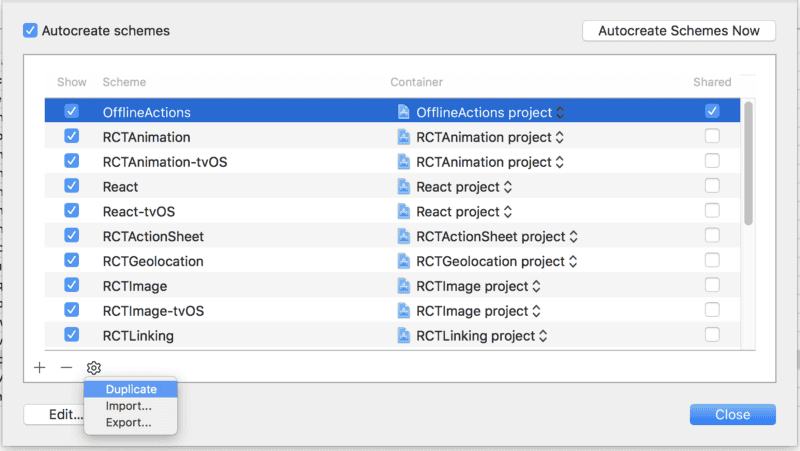Open RCTLinking project container dropdown
Screen dimensions: 800x451
point(543,336)
